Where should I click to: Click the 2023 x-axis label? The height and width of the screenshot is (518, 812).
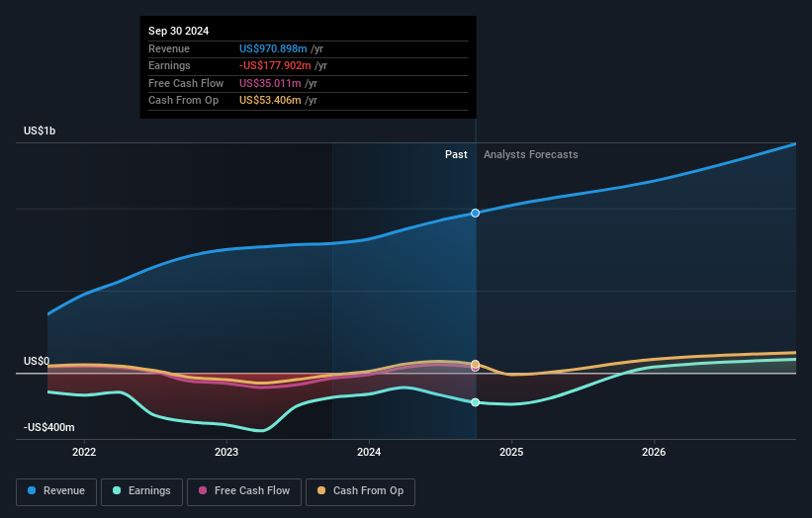pyautogui.click(x=226, y=453)
